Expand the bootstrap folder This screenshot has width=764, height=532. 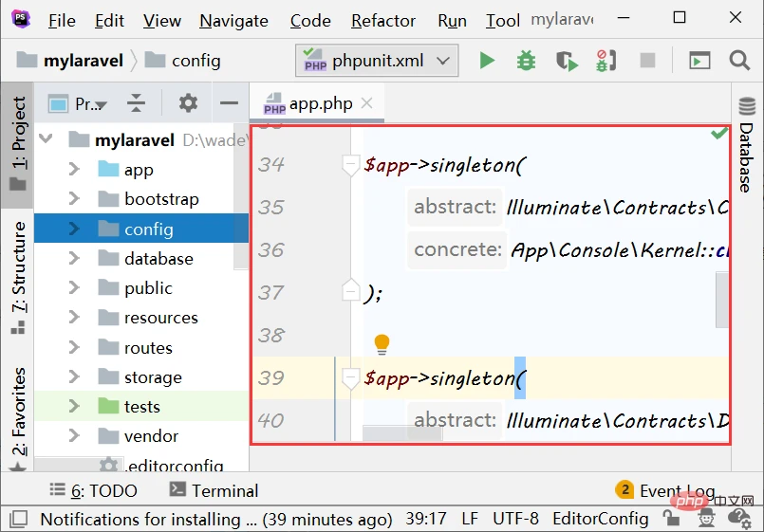(x=74, y=199)
